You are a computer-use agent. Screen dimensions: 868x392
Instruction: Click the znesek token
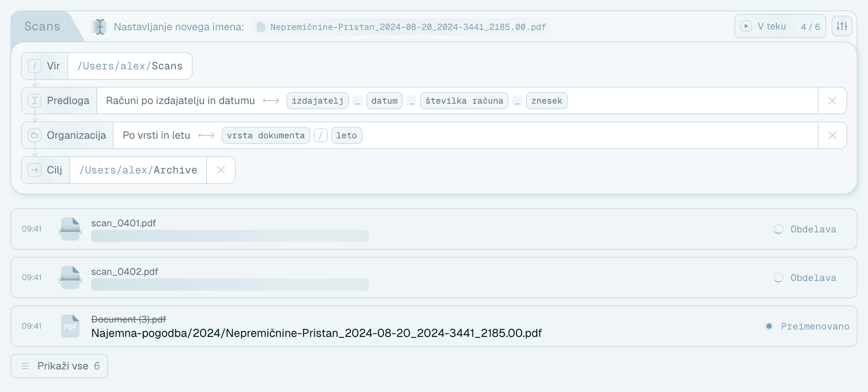pyautogui.click(x=547, y=101)
